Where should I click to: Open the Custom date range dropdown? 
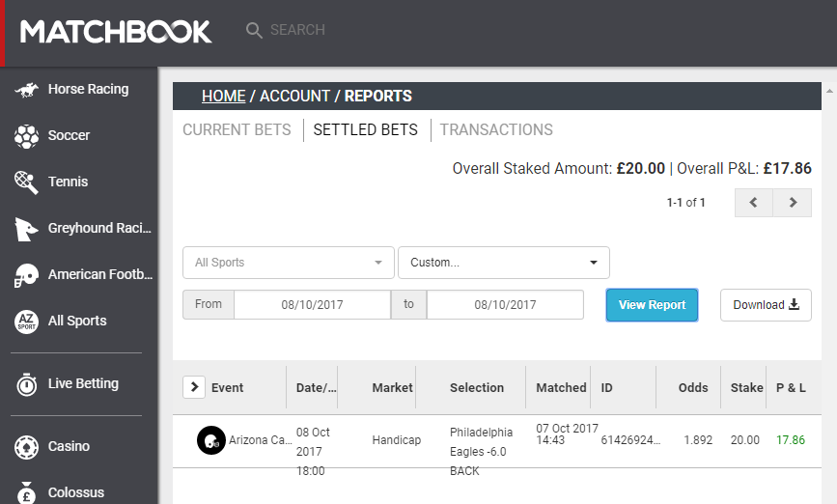coord(503,263)
